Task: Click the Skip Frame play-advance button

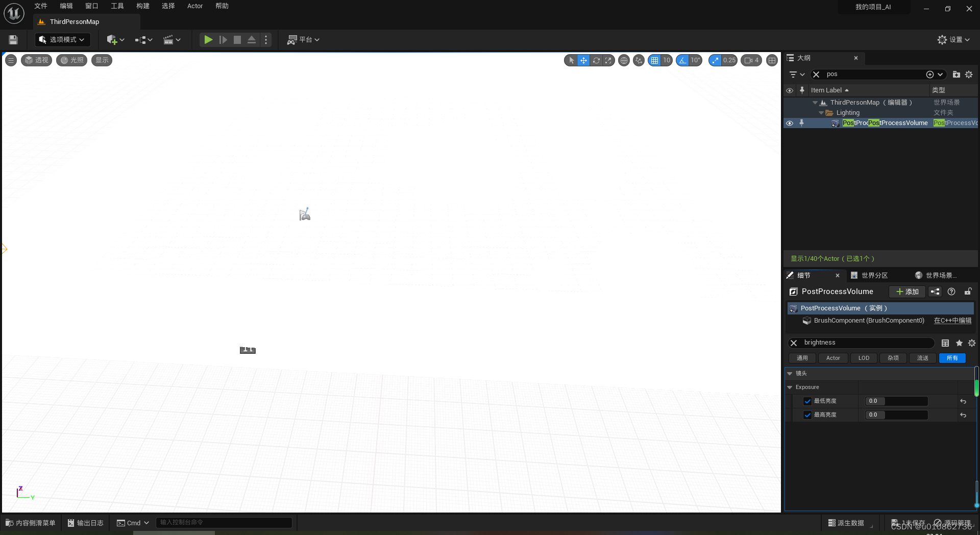Action: point(223,40)
